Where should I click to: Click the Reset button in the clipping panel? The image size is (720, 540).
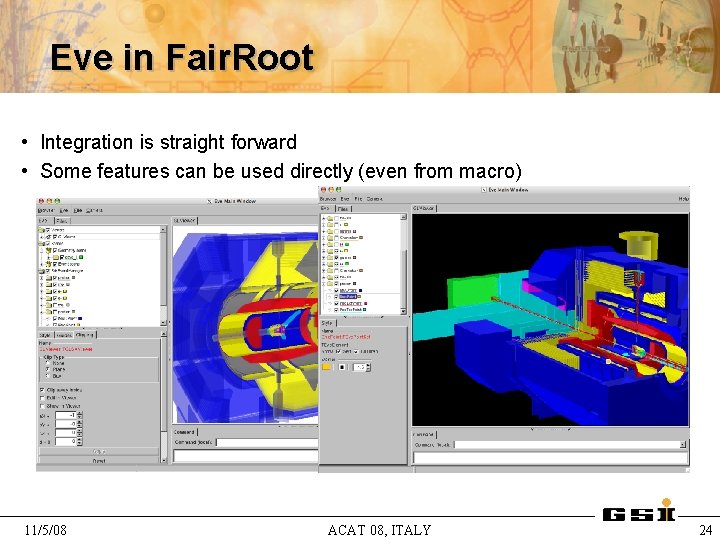coord(99,460)
